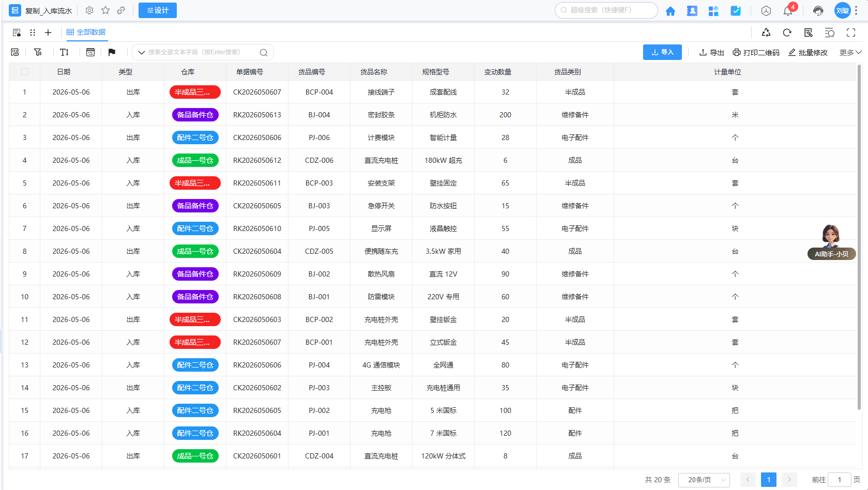Sort by the 日期 column header
Screen dimensions: 868x490
click(x=64, y=72)
